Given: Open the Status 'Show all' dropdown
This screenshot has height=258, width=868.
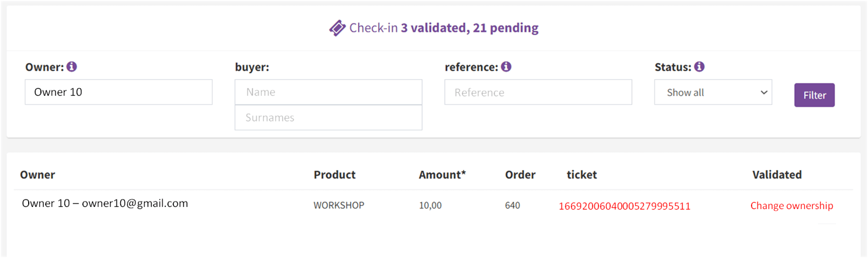Looking at the screenshot, I should (713, 92).
